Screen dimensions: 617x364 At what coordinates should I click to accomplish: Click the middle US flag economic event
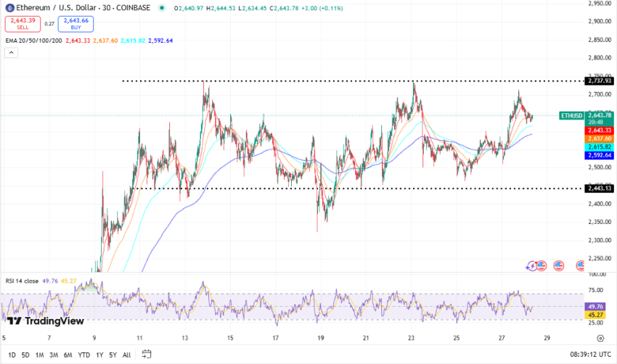[x=558, y=266]
